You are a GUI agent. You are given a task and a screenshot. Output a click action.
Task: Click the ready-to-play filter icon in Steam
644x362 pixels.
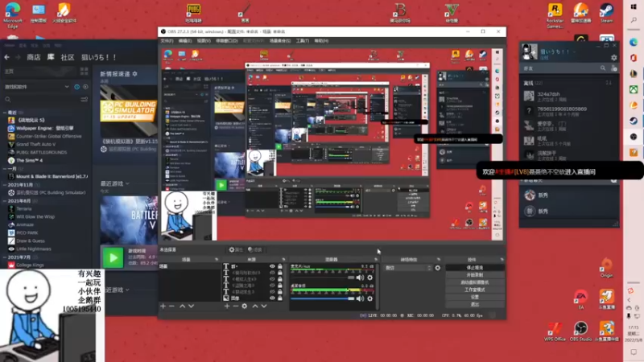point(85,87)
